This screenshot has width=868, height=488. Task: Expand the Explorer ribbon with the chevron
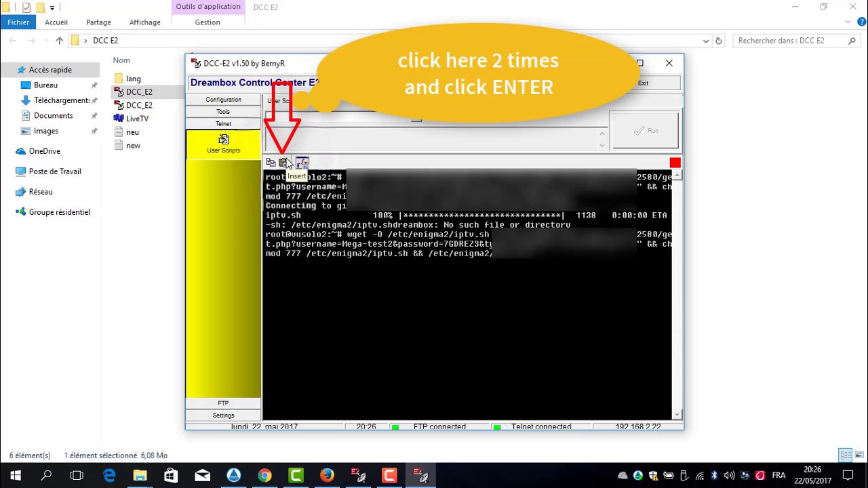pos(847,22)
